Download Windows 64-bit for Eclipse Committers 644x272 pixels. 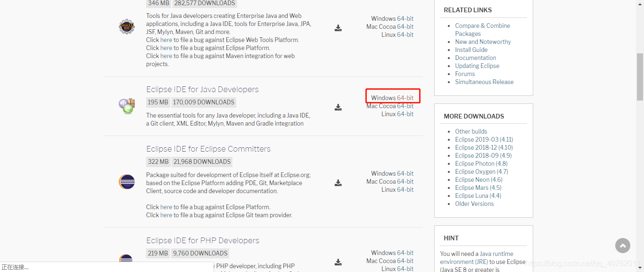click(405, 173)
